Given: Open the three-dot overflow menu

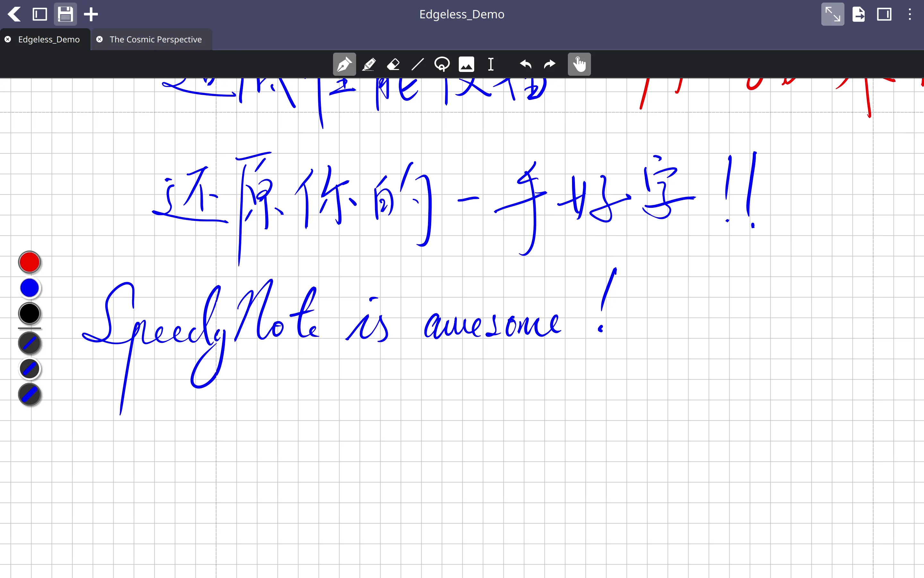Looking at the screenshot, I should pos(910,14).
